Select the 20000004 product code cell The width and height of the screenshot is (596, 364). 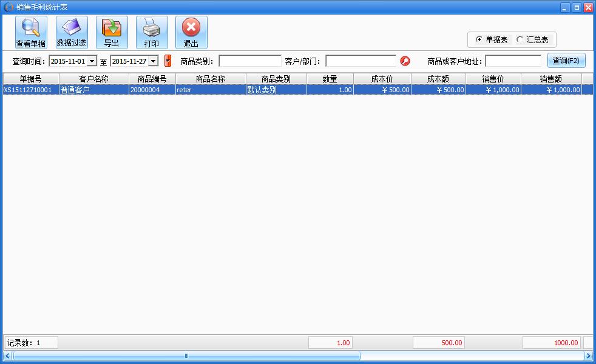click(152, 90)
